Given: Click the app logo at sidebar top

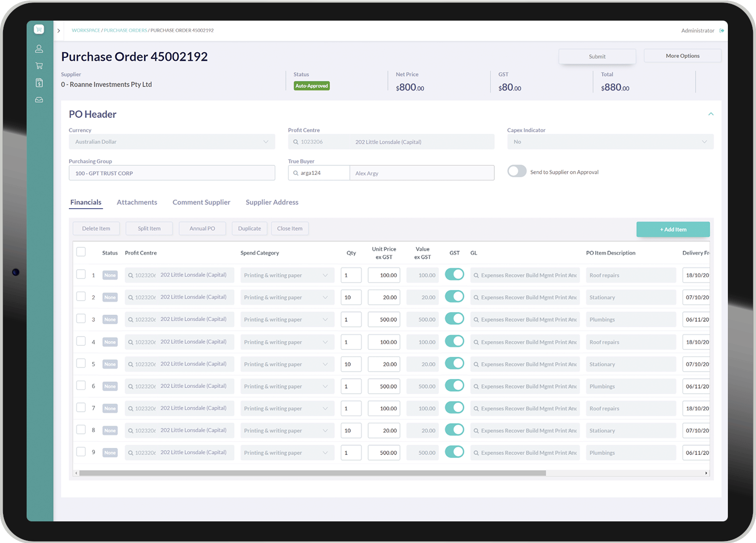Looking at the screenshot, I should pyautogui.click(x=39, y=29).
